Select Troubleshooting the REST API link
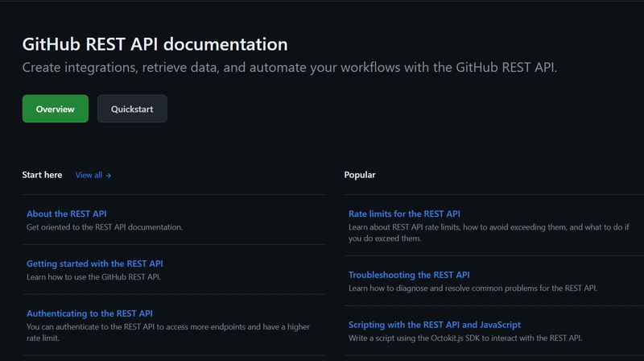 point(409,275)
